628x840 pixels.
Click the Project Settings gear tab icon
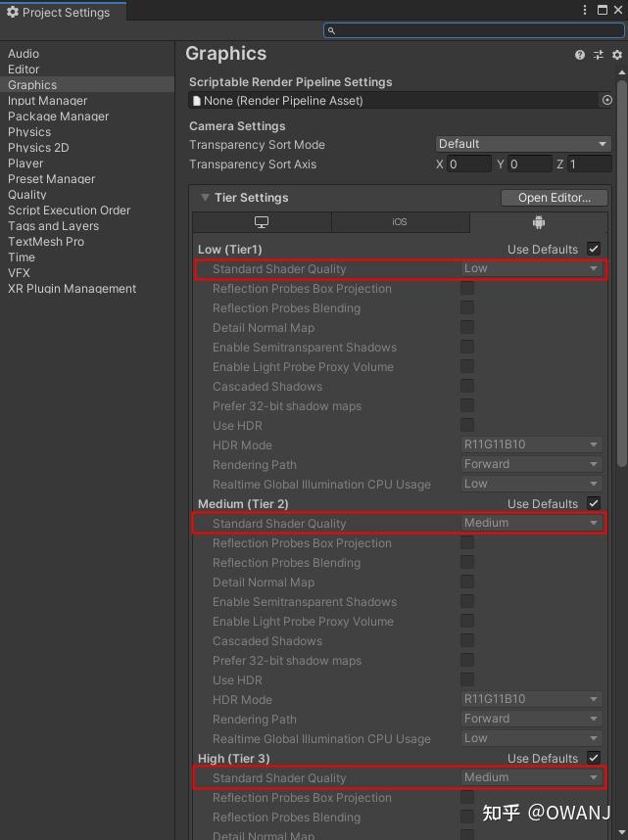(x=13, y=13)
